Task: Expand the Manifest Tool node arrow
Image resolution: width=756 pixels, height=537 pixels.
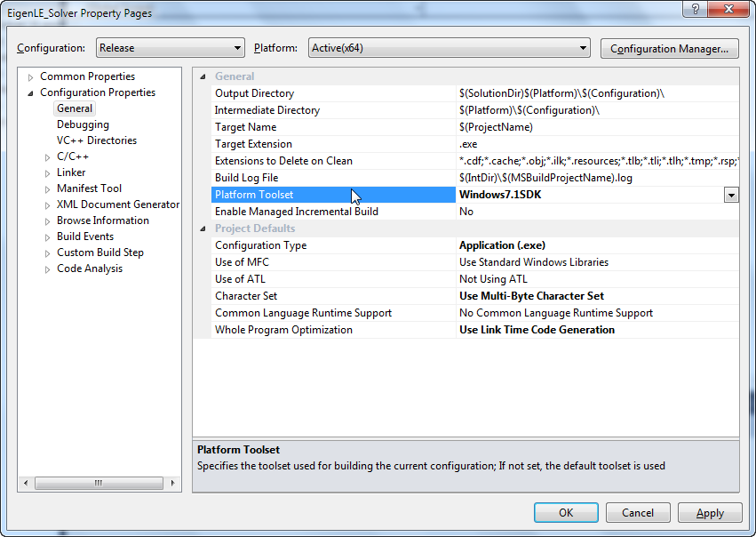Action: pos(48,189)
